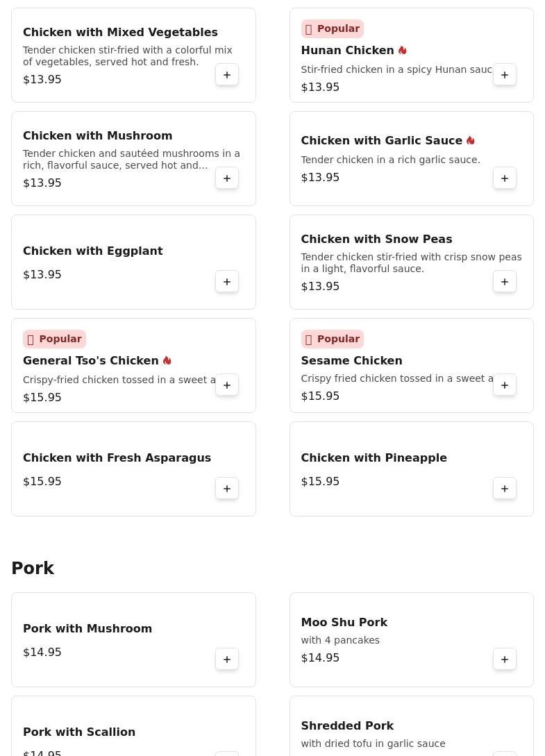Open the General Tso's Chicken item title

(x=91, y=360)
